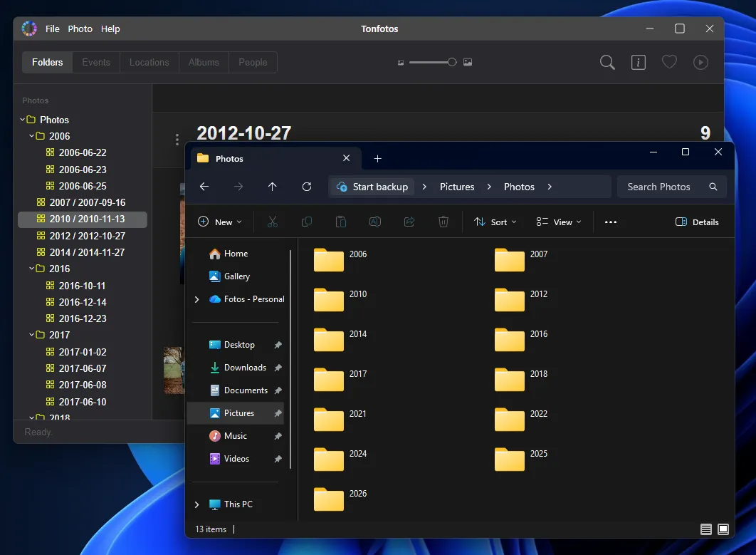Select the 2012 folder in Explorer
Image resolution: width=756 pixels, height=555 pixels.
pos(523,299)
